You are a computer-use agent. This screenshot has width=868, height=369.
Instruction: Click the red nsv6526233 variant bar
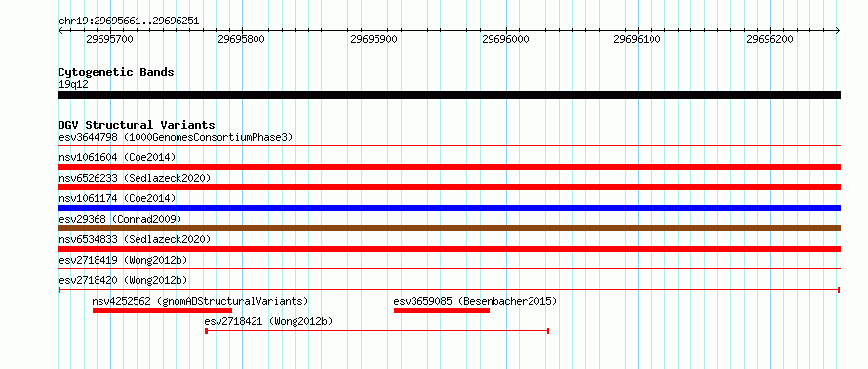pos(449,187)
